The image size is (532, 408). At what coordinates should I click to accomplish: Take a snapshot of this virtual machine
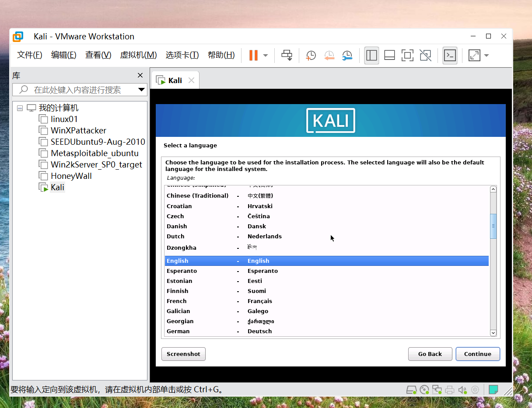pyautogui.click(x=311, y=56)
